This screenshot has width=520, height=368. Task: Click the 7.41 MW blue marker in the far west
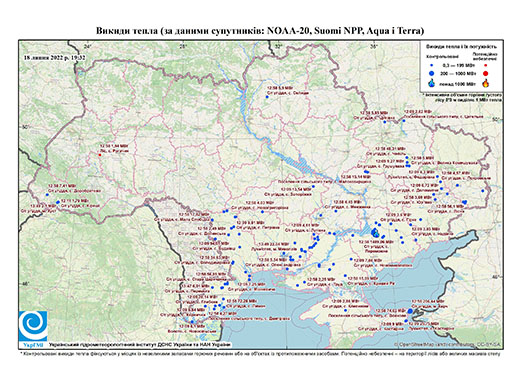[x=47, y=195]
